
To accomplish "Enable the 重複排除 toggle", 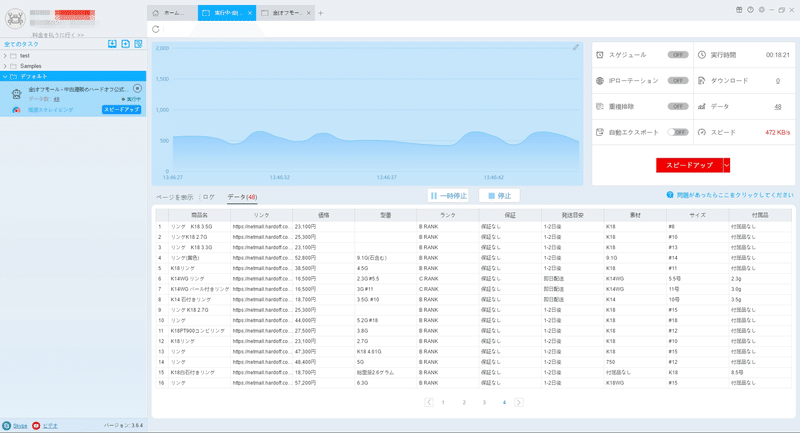I will tap(678, 106).
